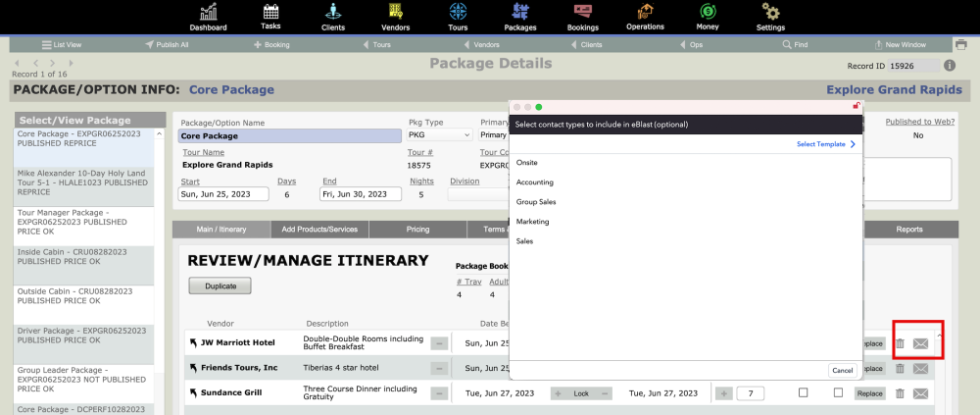980x415 pixels.
Task: Click the Lock button for Sundance Grill
Action: [581, 393]
